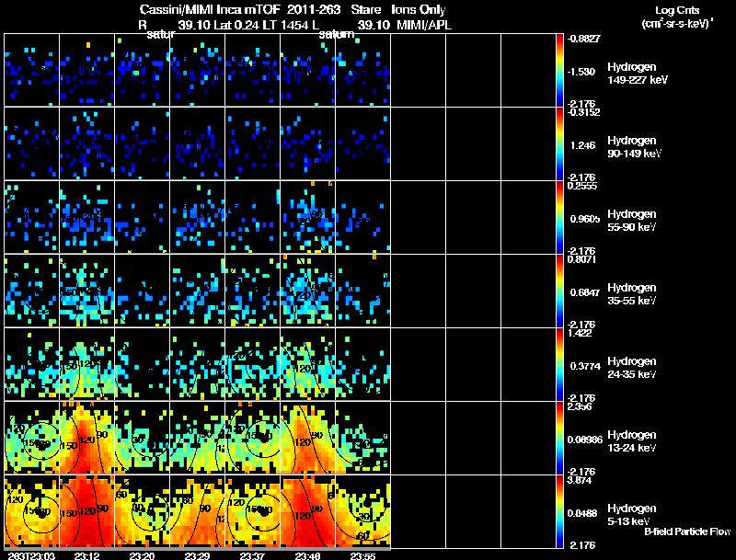Click the '23:46' time axis label
This screenshot has height=560, width=736.
coord(308,555)
